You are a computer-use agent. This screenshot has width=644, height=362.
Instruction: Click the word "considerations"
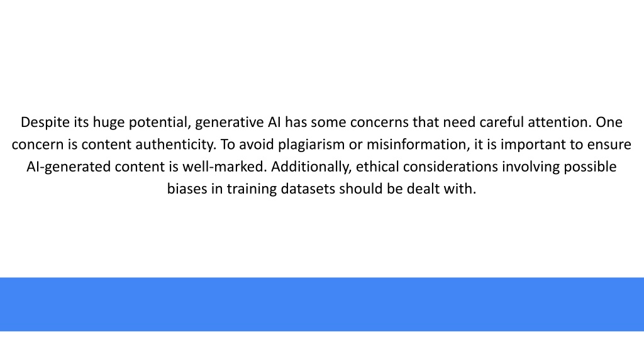point(450,167)
